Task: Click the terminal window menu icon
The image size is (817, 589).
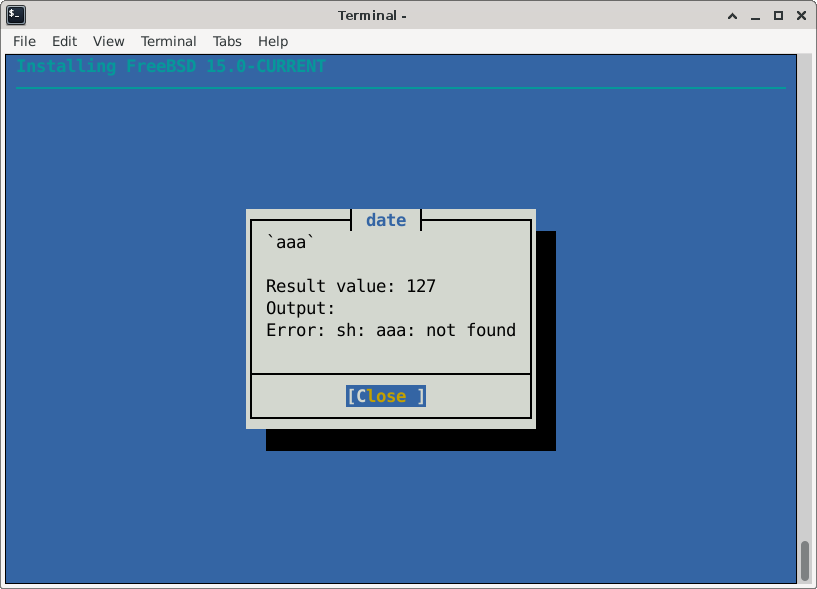Action: pyautogui.click(x=16, y=15)
